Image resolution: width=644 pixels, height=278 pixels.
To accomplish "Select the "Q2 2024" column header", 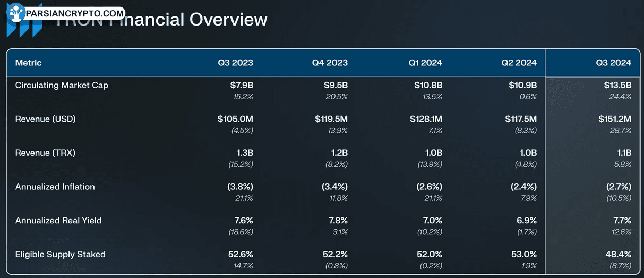I will tap(519, 63).
